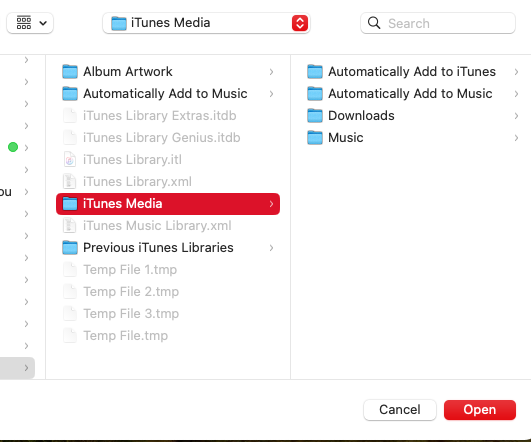Click iTunes Music Library.xml file icon
The width and height of the screenshot is (531, 442).
click(x=70, y=226)
